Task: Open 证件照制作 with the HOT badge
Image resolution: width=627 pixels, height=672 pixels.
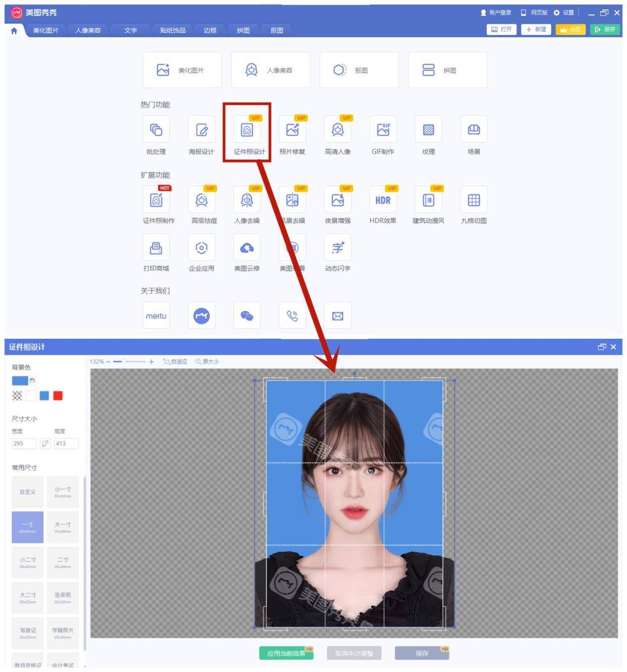Action: tap(156, 200)
